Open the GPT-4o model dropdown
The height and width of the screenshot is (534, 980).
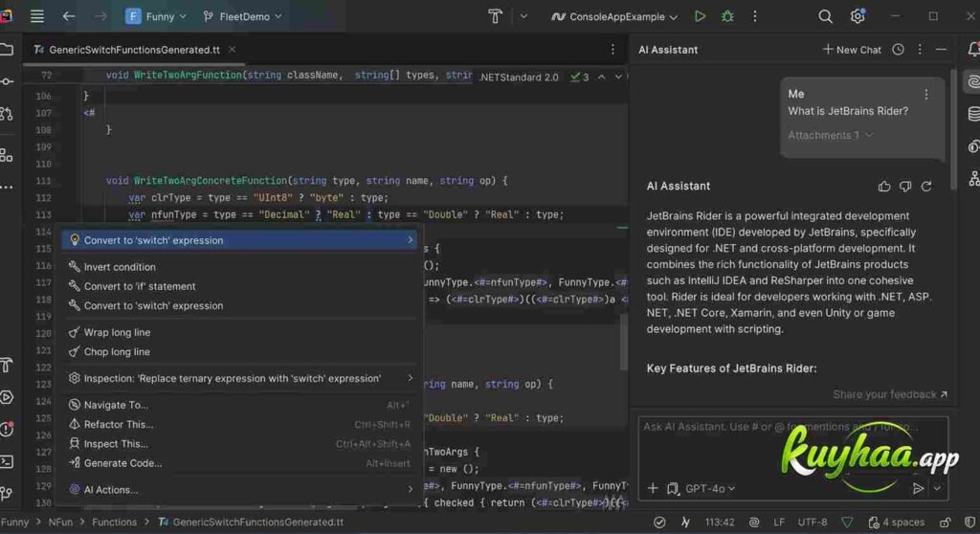pos(710,488)
